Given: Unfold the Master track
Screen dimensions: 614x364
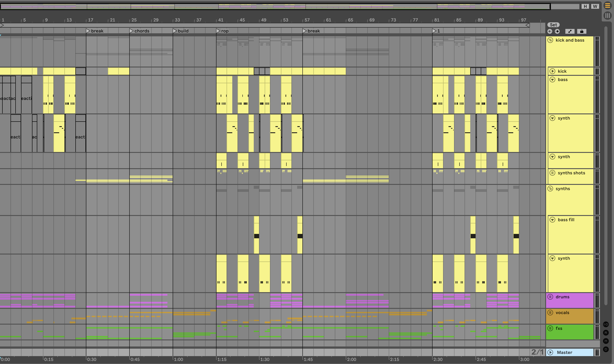Looking at the screenshot, I should [550, 352].
